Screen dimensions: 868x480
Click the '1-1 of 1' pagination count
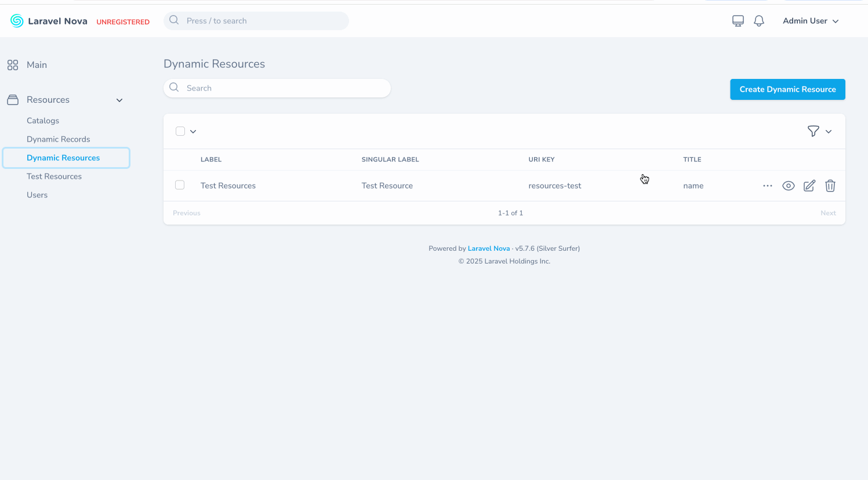[510, 213]
